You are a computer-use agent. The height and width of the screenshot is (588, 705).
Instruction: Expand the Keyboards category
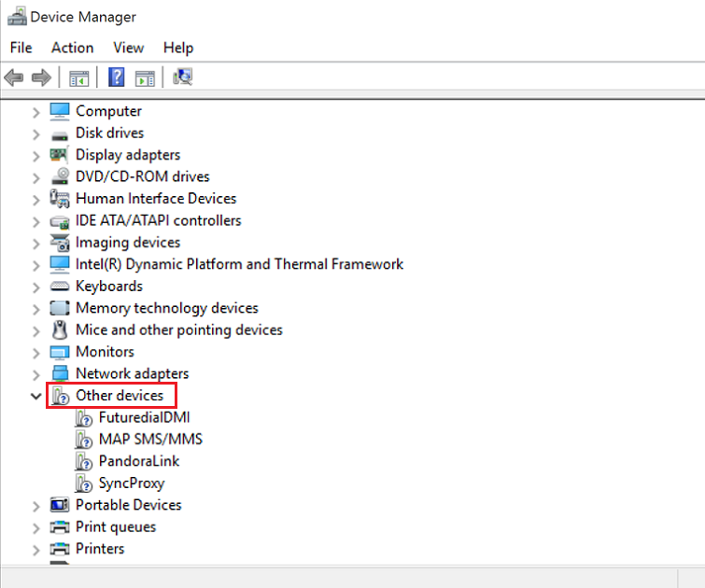click(x=35, y=287)
